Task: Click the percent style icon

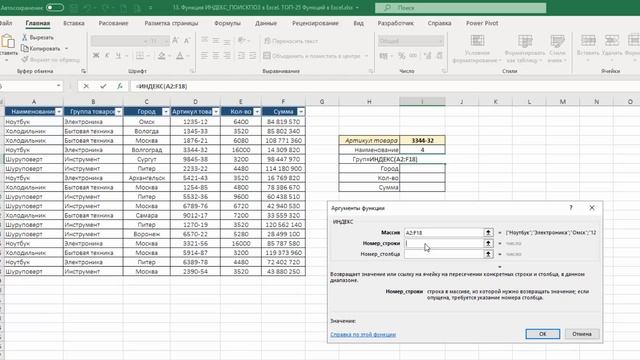Action: coord(402,56)
